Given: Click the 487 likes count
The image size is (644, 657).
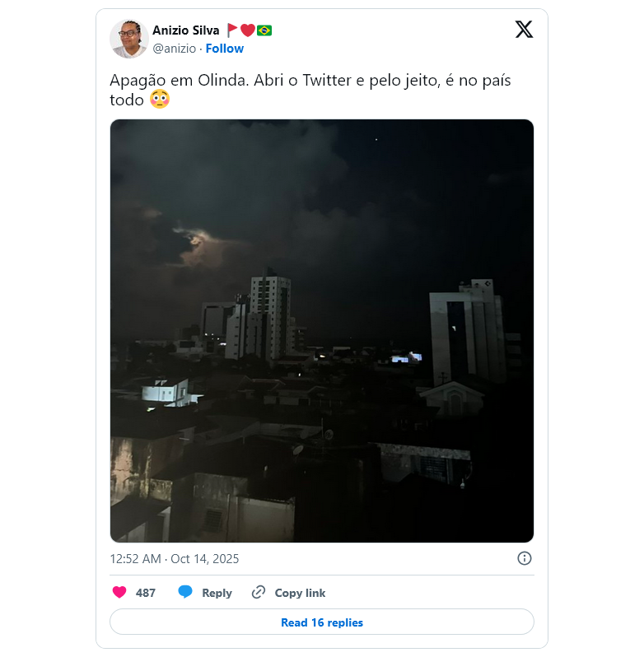Looking at the screenshot, I should pyautogui.click(x=146, y=593).
